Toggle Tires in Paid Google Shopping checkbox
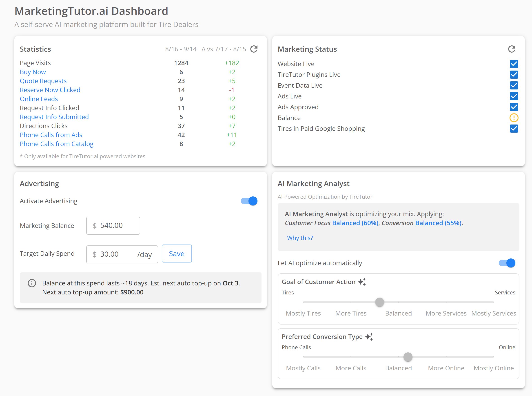The height and width of the screenshot is (396, 532). (514, 129)
